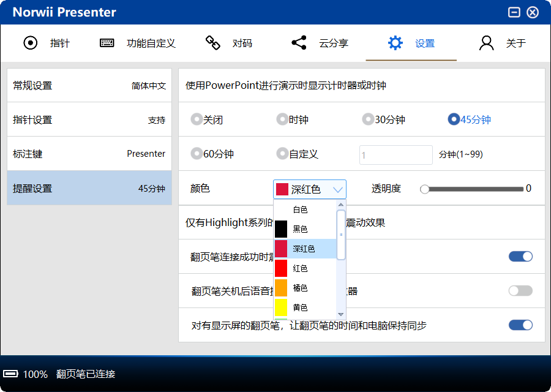Pick 白色 from the color list
Screen dimensions: 551x392
(305, 209)
